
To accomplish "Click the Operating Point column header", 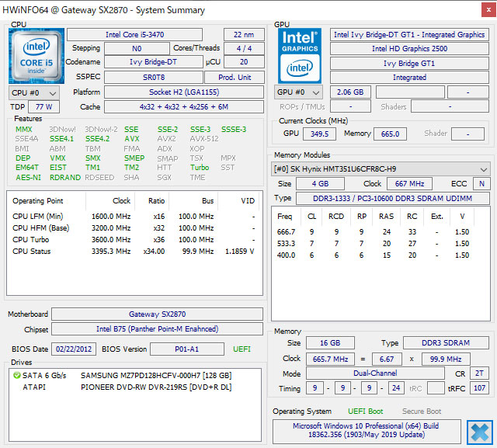I will point(47,201).
